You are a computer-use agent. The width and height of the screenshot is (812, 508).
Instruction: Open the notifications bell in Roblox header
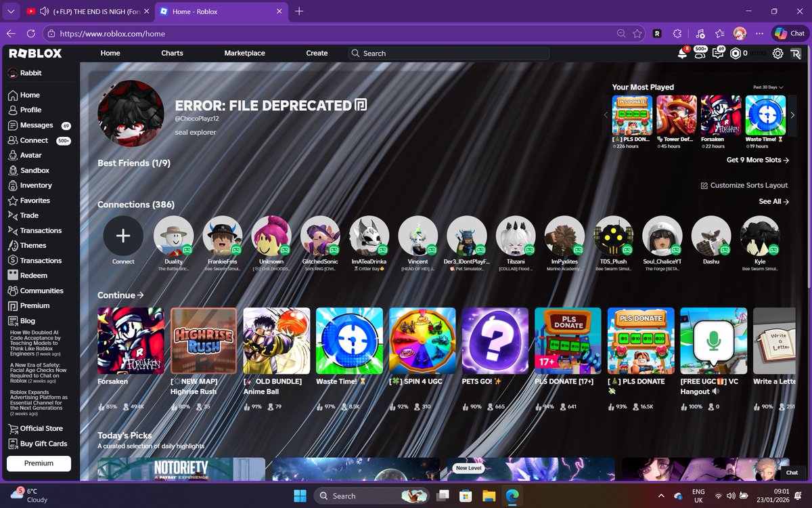click(x=682, y=53)
